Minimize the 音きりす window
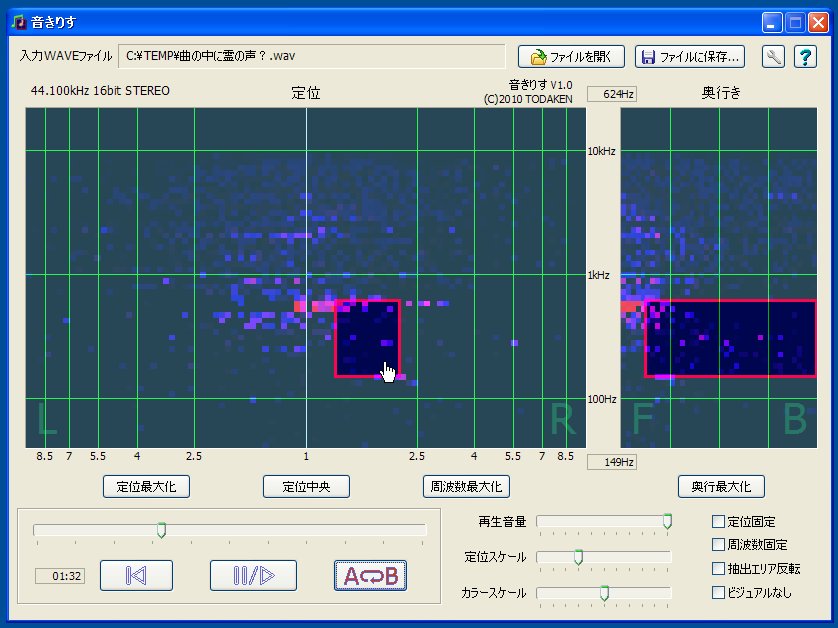This screenshot has width=838, height=628. coord(771,23)
